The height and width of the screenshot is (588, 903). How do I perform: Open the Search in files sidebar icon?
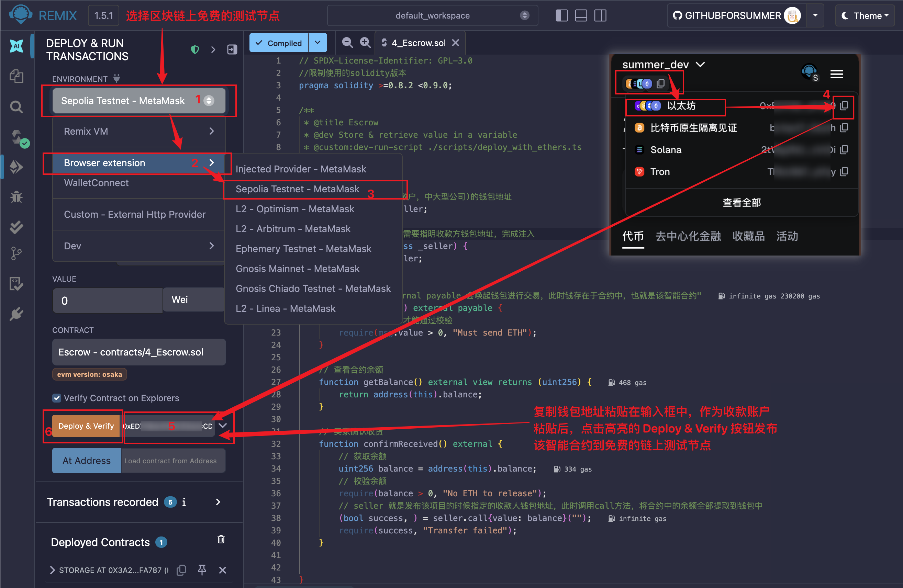16,107
